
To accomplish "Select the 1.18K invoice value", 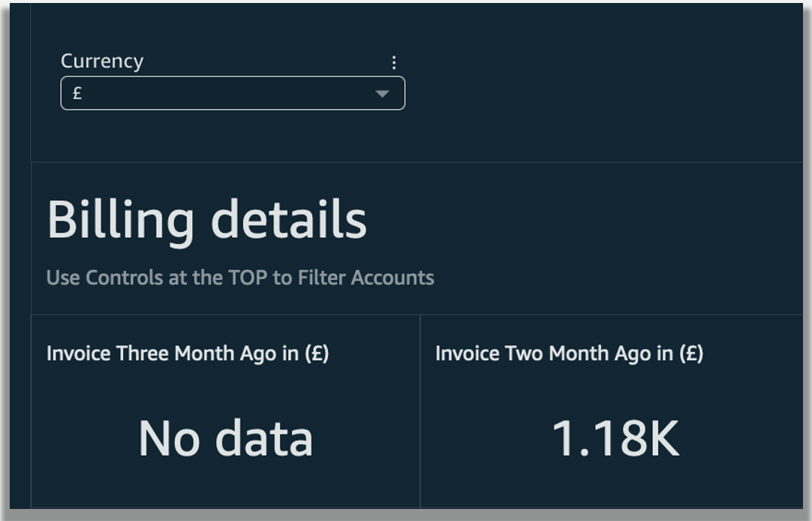I will point(615,438).
